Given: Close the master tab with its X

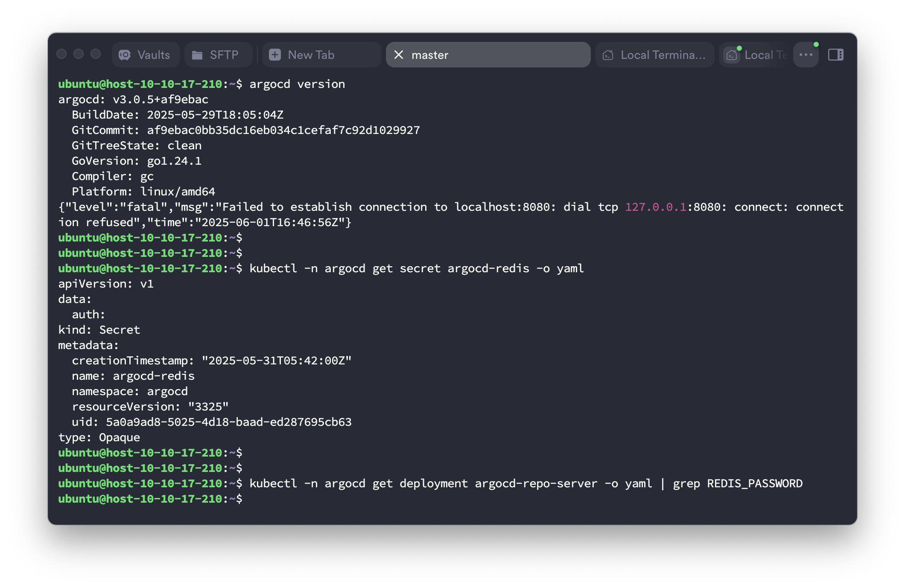Looking at the screenshot, I should point(399,55).
